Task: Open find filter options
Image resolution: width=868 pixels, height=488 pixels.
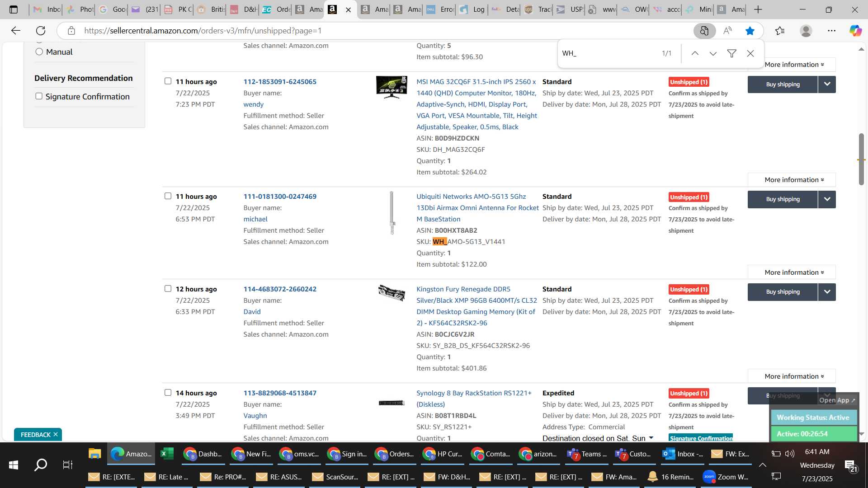Action: [731, 53]
